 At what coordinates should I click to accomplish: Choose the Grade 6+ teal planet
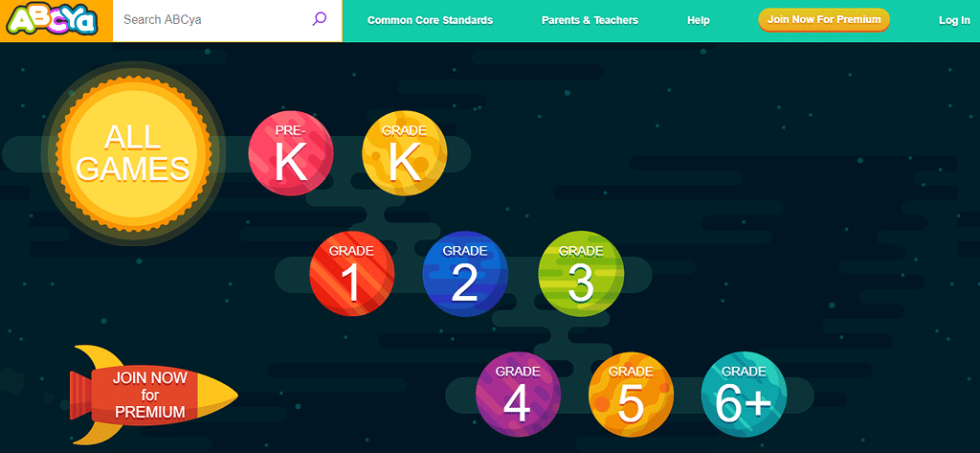(744, 394)
